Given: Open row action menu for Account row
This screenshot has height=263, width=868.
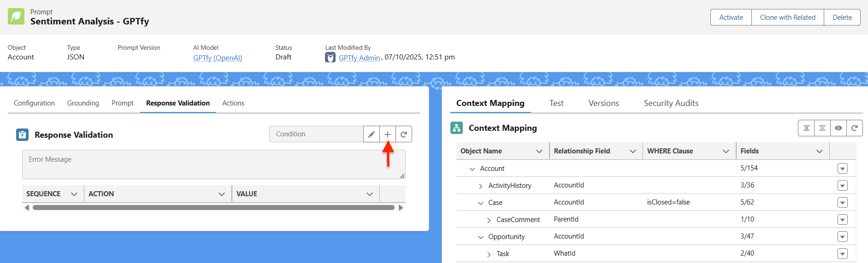Looking at the screenshot, I should (842, 169).
